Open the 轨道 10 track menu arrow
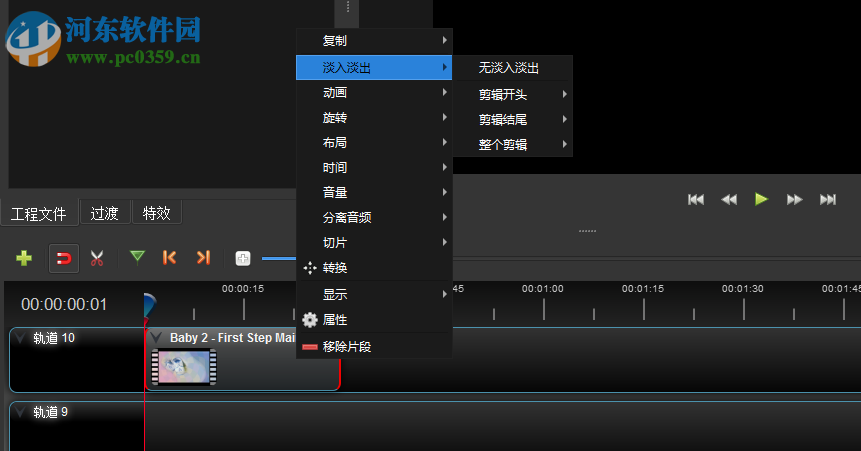This screenshot has width=861, height=451. pos(20,337)
